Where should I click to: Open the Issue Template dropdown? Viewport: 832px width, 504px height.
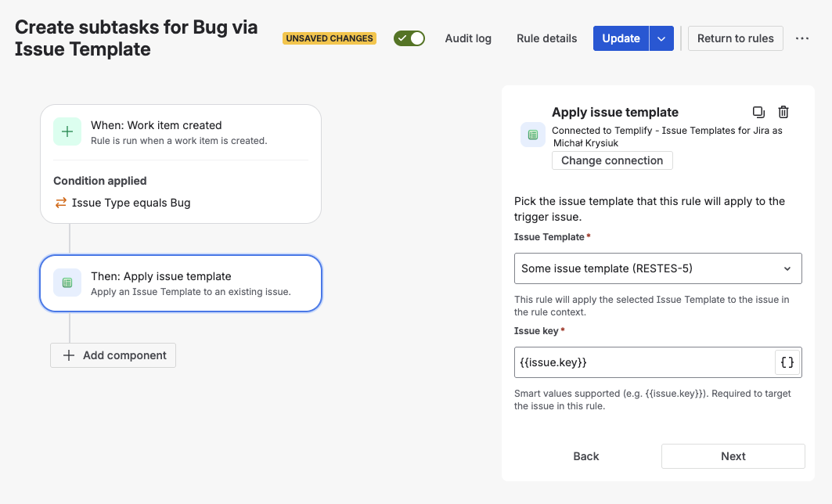coord(657,268)
